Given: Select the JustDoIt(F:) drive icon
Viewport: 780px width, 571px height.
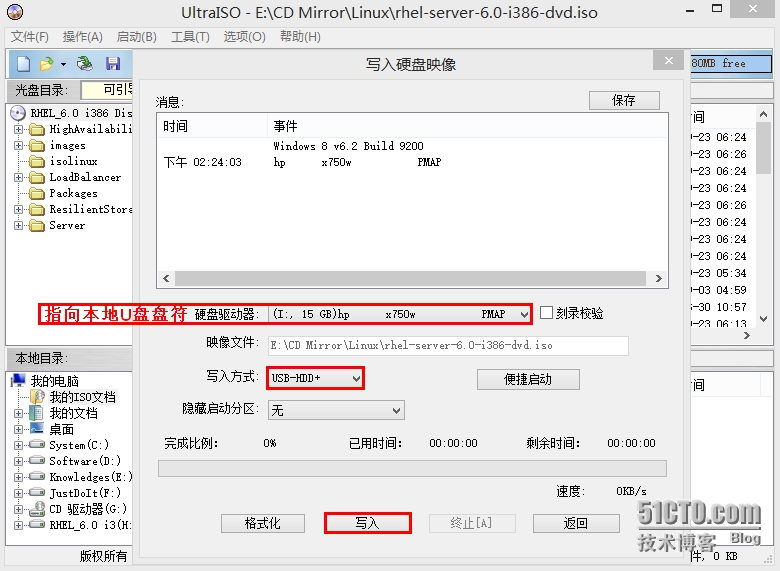Looking at the screenshot, I should [37, 492].
